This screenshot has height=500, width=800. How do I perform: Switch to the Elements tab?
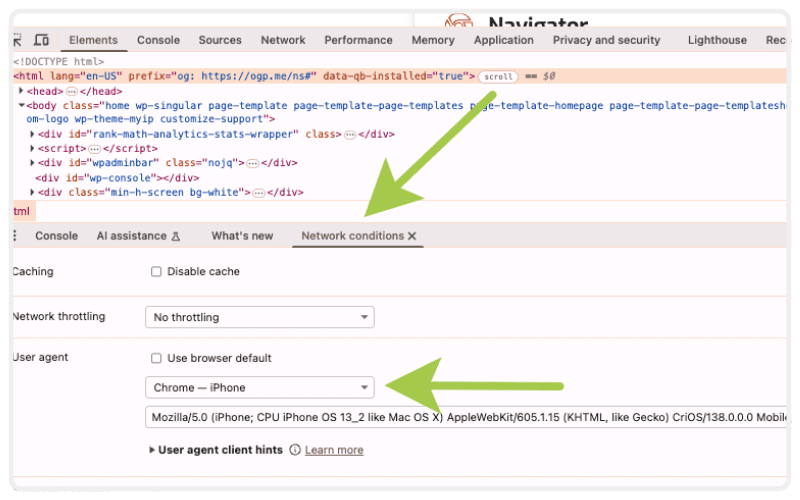pyautogui.click(x=93, y=40)
